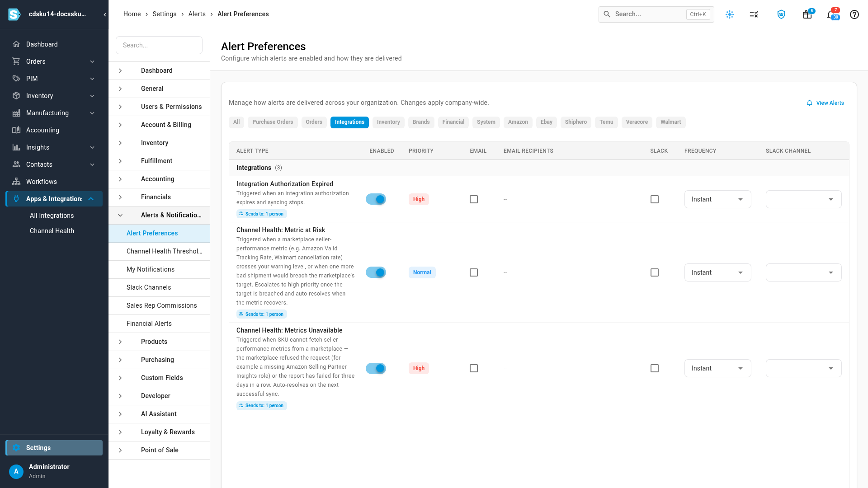
Task: Open the notifications bell in header
Action: (x=830, y=14)
